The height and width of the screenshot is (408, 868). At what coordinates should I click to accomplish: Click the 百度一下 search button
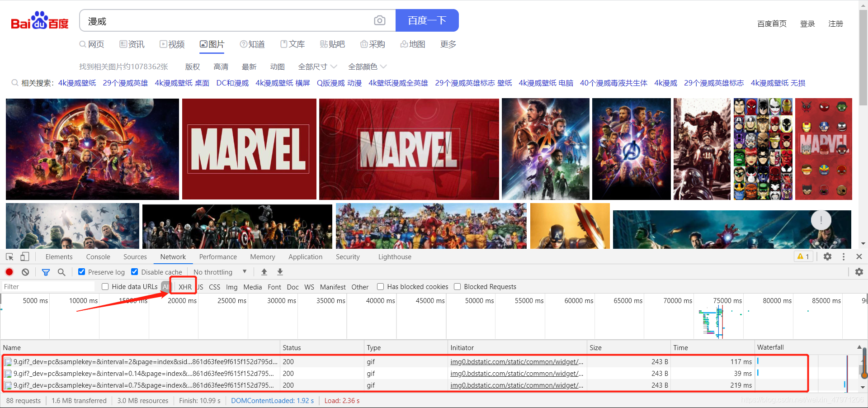(x=427, y=20)
